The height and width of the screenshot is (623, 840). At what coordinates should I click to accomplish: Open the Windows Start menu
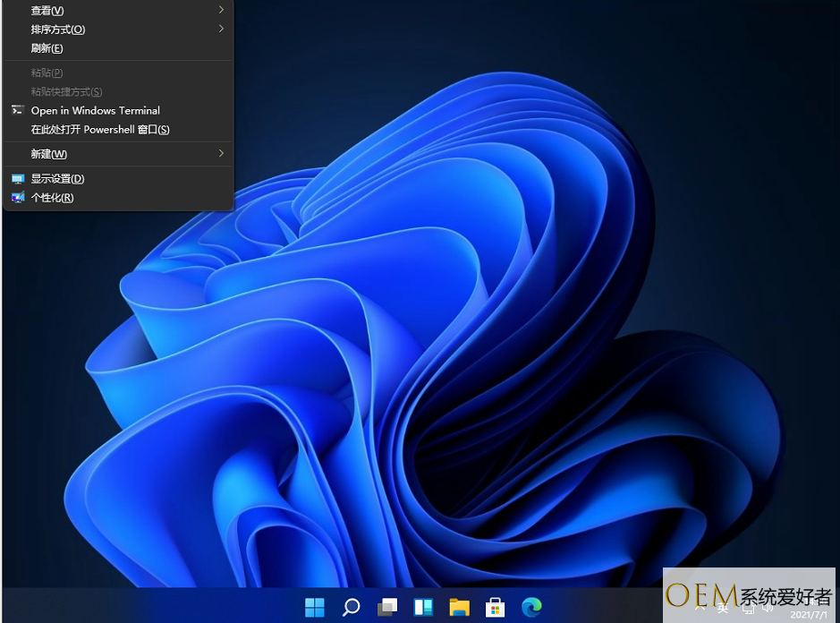[x=315, y=608]
